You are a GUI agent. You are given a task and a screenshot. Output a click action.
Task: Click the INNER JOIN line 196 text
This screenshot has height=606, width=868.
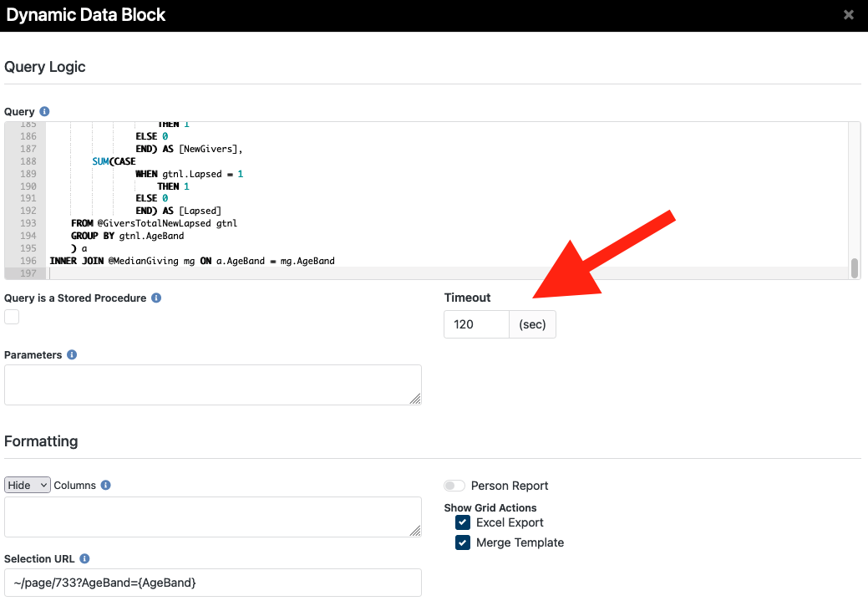coord(192,260)
